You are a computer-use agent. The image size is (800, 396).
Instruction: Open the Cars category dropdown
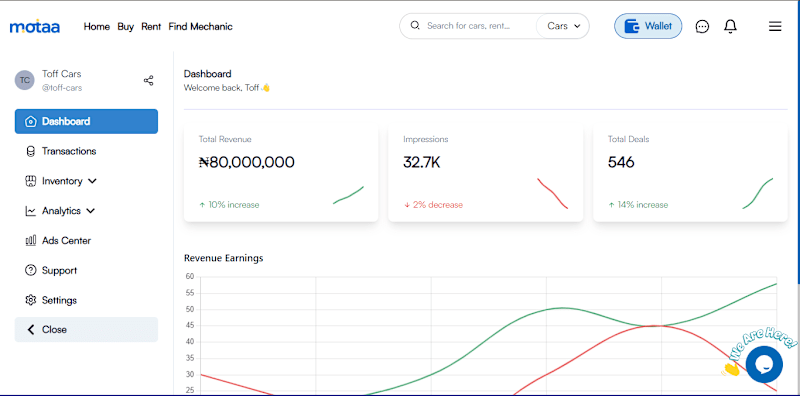point(563,26)
